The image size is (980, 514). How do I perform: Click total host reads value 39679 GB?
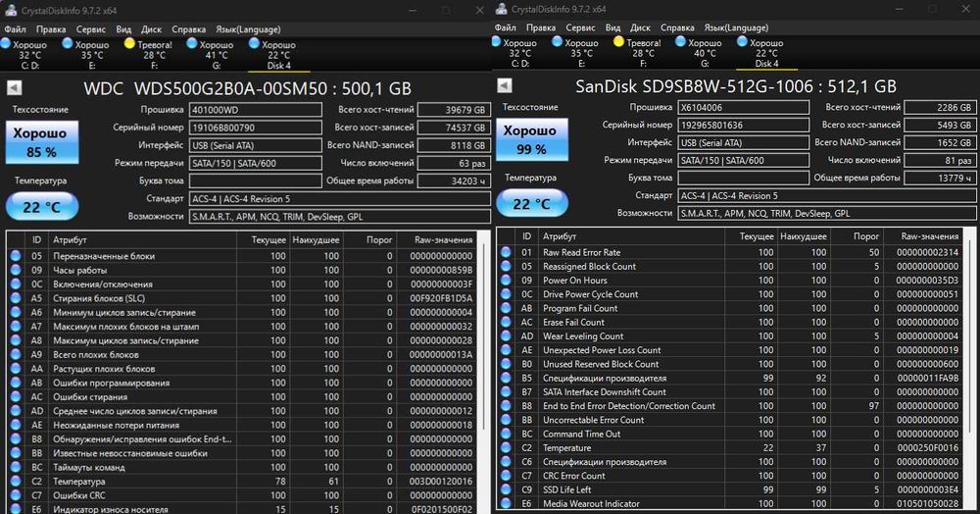[453, 110]
